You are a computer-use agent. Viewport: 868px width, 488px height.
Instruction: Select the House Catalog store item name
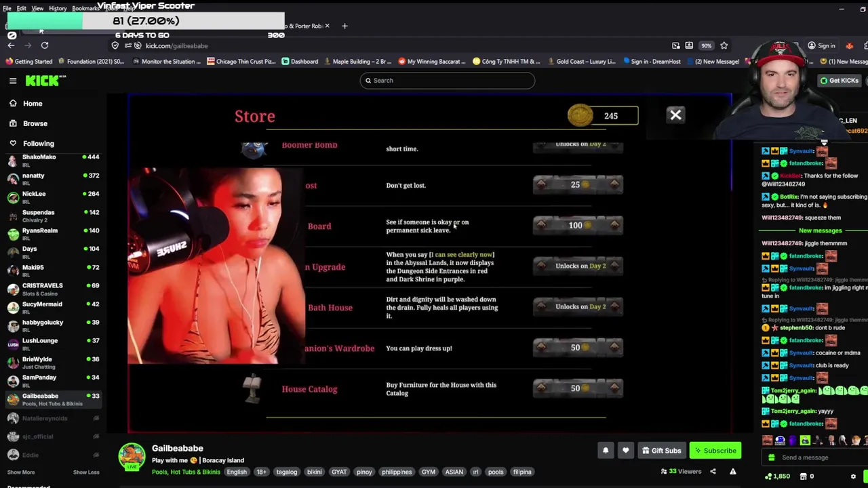pos(309,389)
